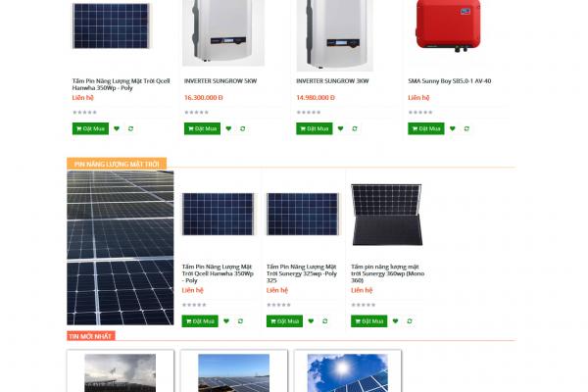The height and width of the screenshot is (392, 588).
Task: Heart the Sunergy 360wp Mono panel
Action: (396, 320)
